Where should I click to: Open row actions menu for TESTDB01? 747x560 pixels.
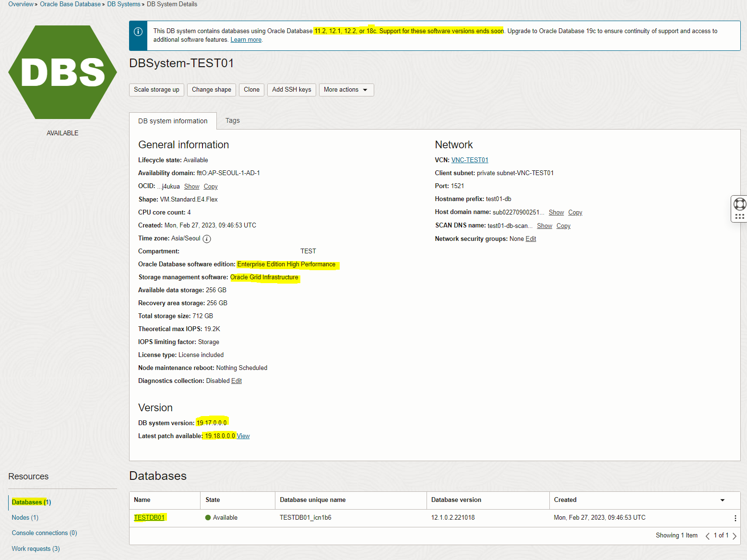pos(735,518)
